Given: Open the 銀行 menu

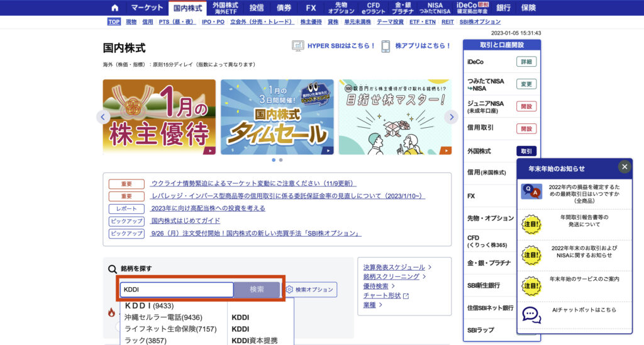Looking at the screenshot, I should coord(504,8).
